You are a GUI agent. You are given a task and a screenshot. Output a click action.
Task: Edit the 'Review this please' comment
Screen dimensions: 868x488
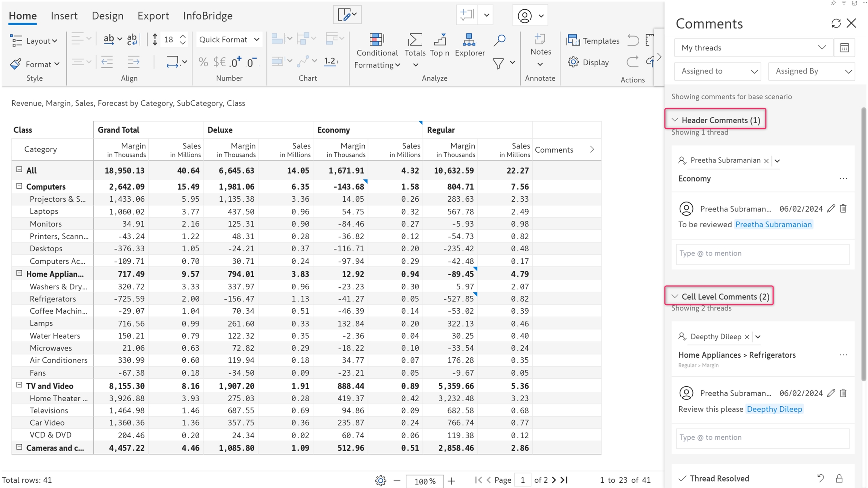pos(831,393)
